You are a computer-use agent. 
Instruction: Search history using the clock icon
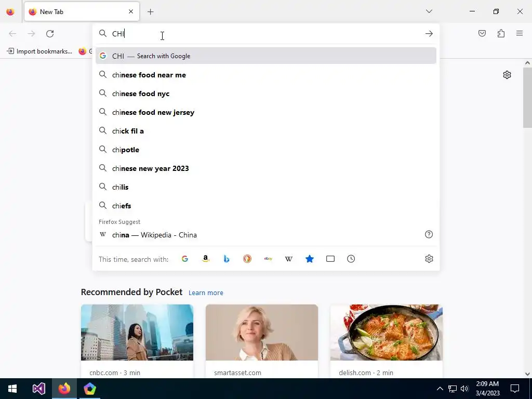(351, 259)
